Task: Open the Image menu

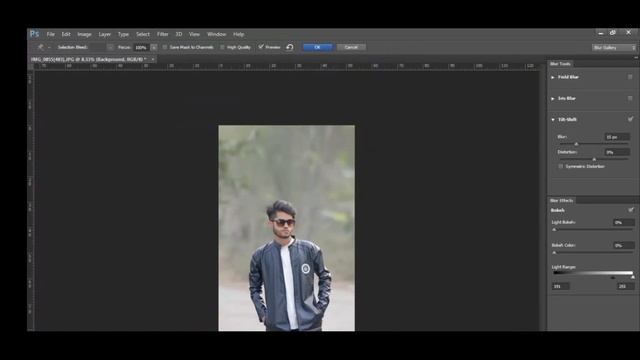Action: click(x=84, y=34)
